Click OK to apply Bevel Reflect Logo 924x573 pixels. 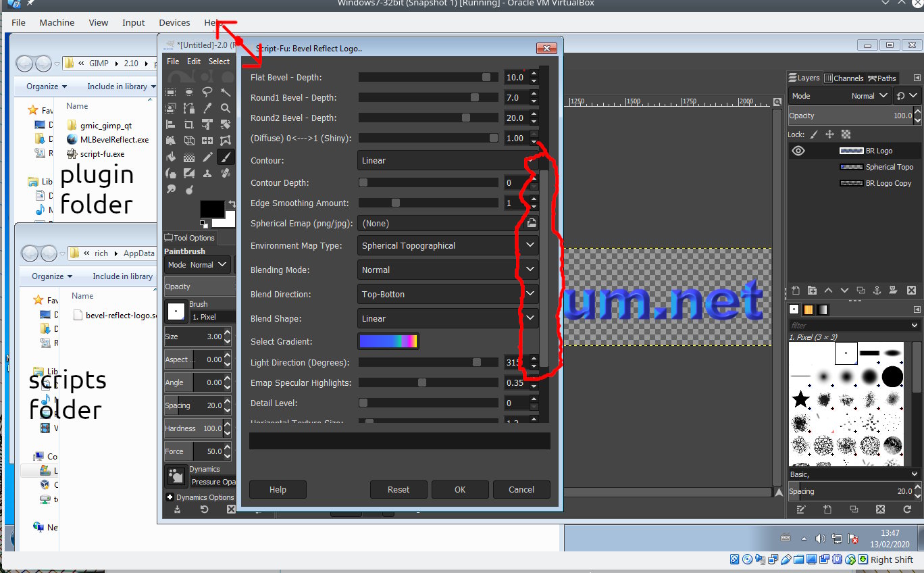pos(460,489)
